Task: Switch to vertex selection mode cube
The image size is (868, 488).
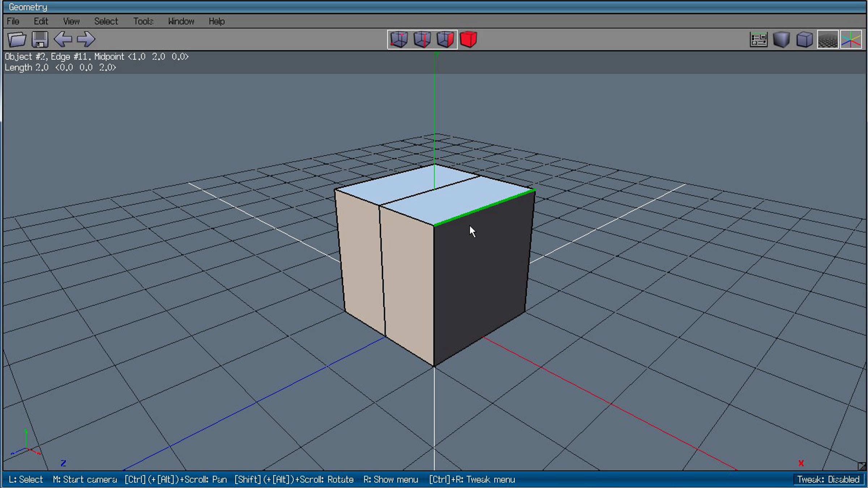Action: (x=399, y=39)
